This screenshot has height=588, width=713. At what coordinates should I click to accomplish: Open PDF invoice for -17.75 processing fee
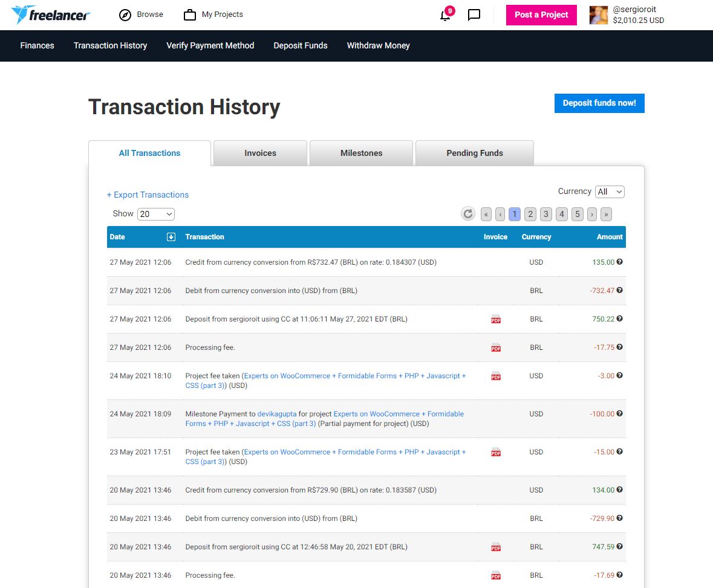click(496, 347)
